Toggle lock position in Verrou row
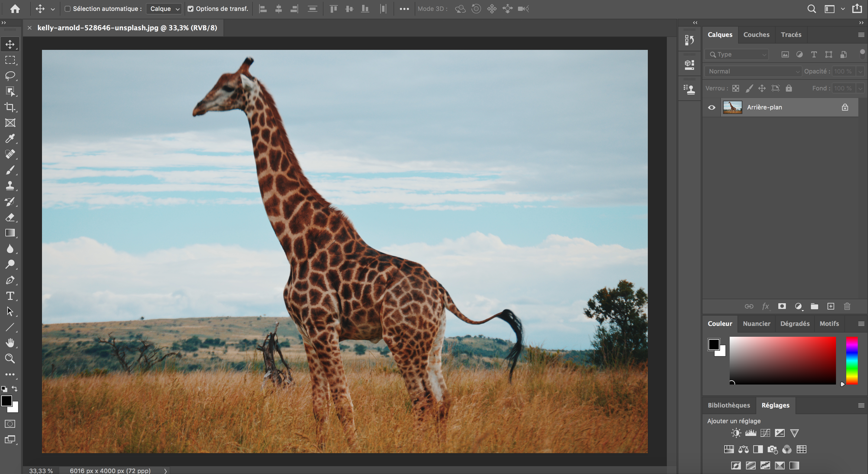The width and height of the screenshot is (868, 474). tap(762, 88)
